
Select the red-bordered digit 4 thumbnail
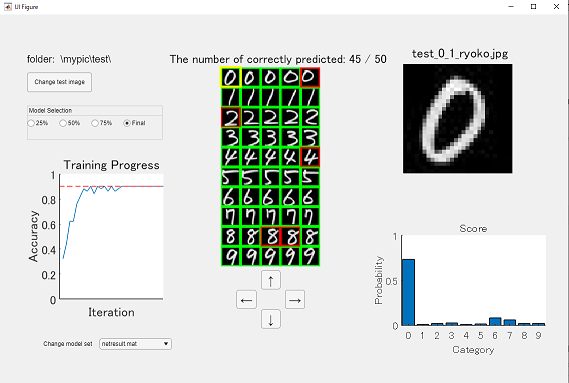tap(310, 157)
